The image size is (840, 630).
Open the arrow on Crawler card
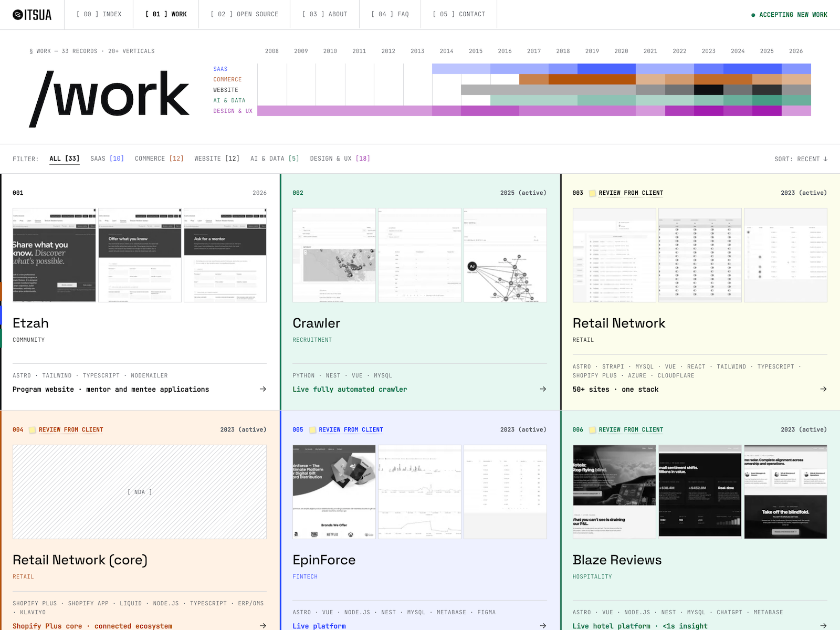[x=543, y=389]
